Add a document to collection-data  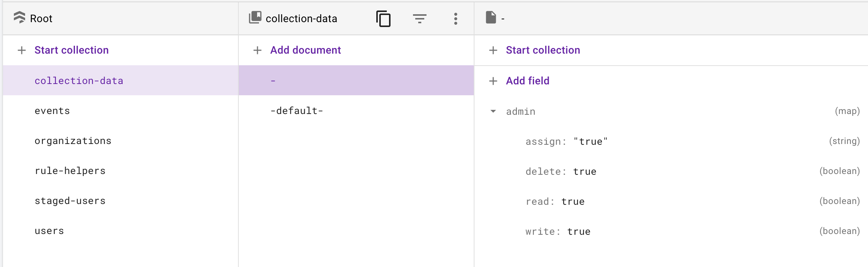pos(305,50)
